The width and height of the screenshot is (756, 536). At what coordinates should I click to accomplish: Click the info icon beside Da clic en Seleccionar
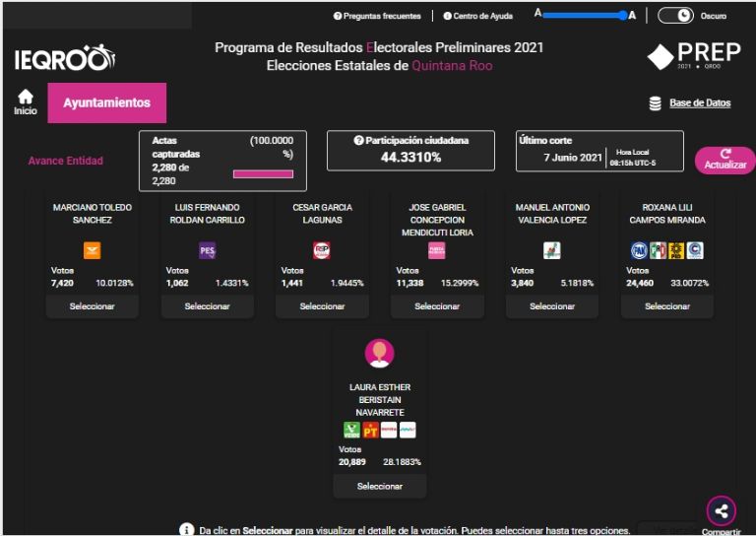coord(187,530)
